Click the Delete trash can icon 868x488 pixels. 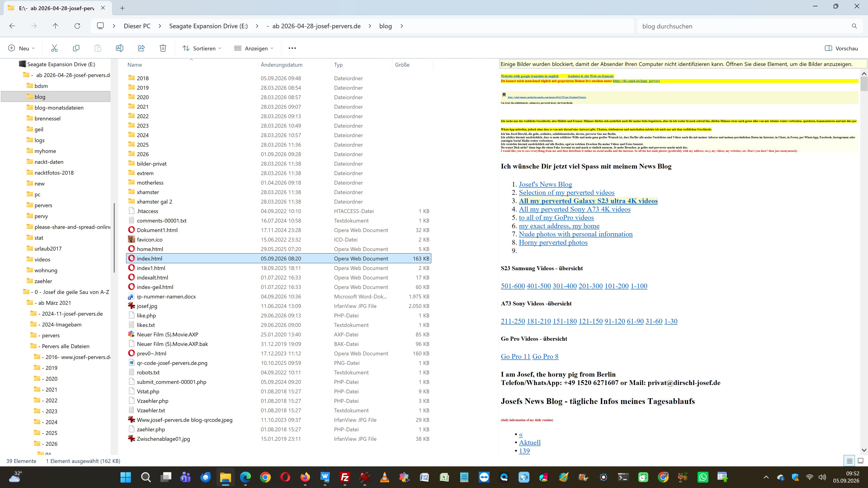tap(163, 48)
